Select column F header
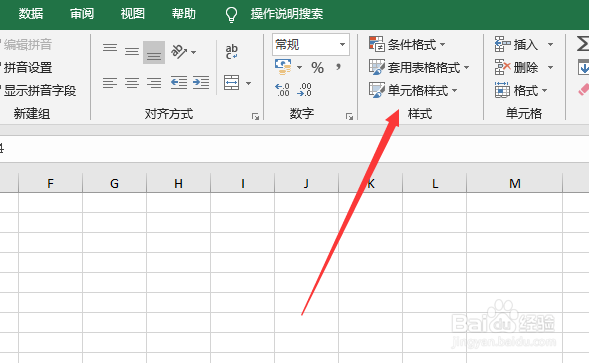Image resolution: width=589 pixels, height=363 pixels. [50, 183]
